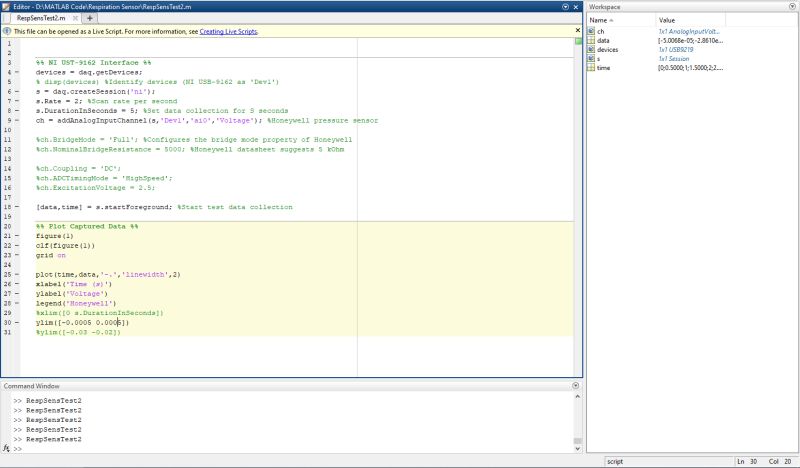Place cursor on the s.startForeground line
The height and width of the screenshot is (468, 800).
164,207
